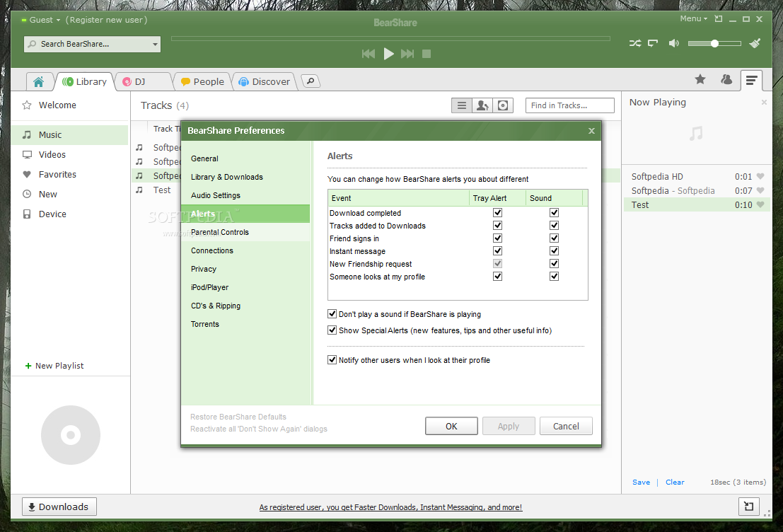
Task: Uncheck Tray Alert for Tracks added to Downloads
Action: coord(497,225)
